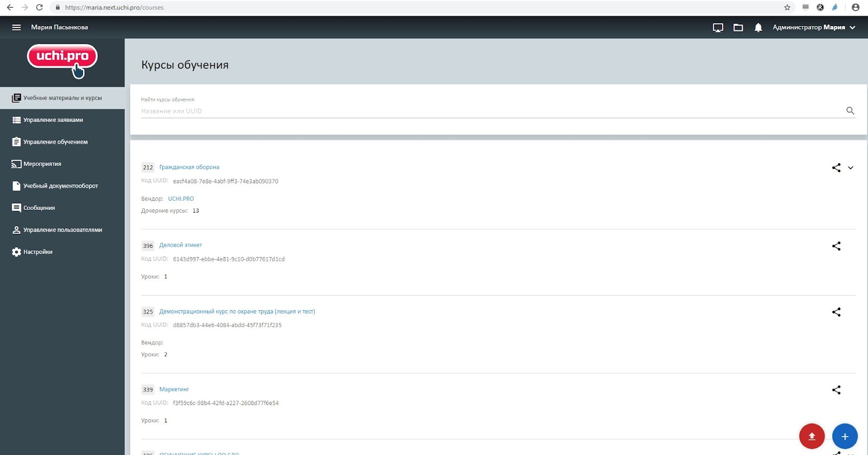The height and width of the screenshot is (455, 868).
Task: Expand the Администратор Мария user dropdown
Action: coord(814,27)
